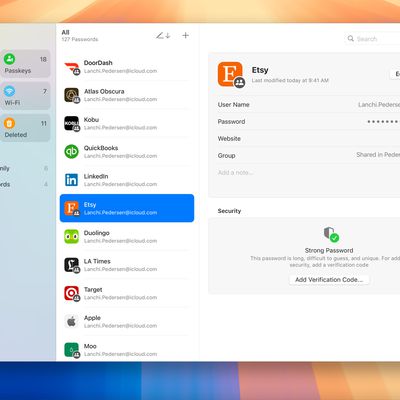Click the Strong Password heading
Viewport: 400px width, 400px height.
coord(329,250)
